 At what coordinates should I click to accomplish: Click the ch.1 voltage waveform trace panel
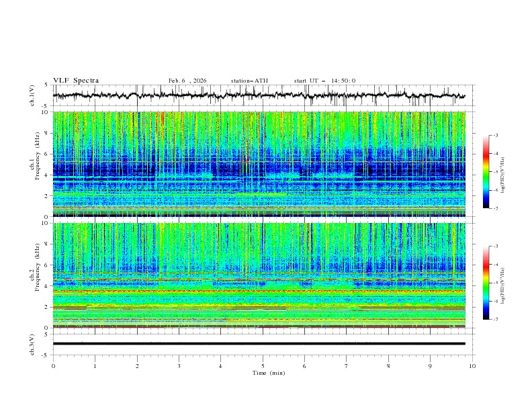pos(264,95)
